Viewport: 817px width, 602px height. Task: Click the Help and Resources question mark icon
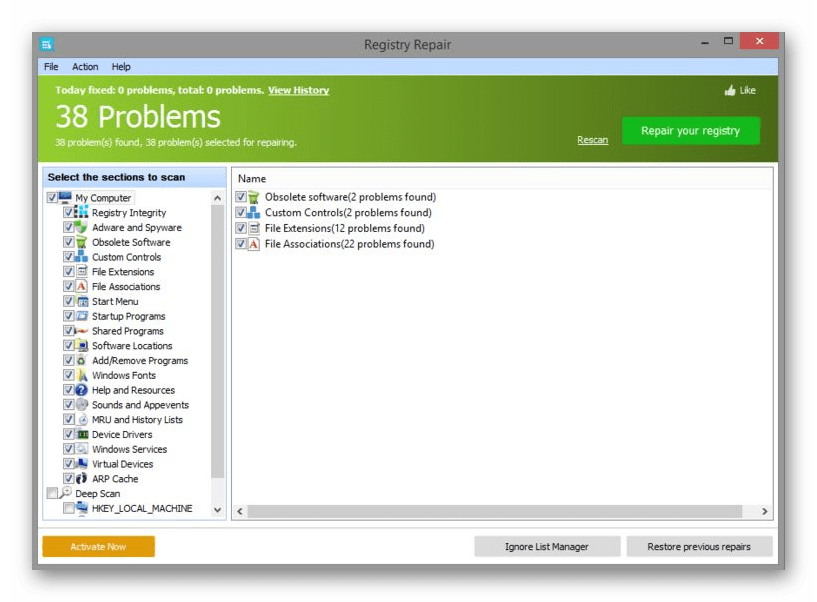[82, 390]
